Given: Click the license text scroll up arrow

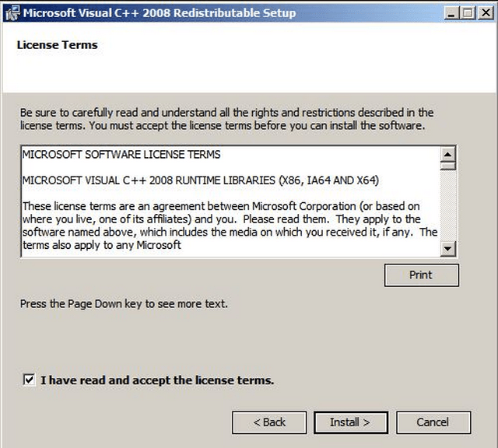Looking at the screenshot, I should click(448, 155).
